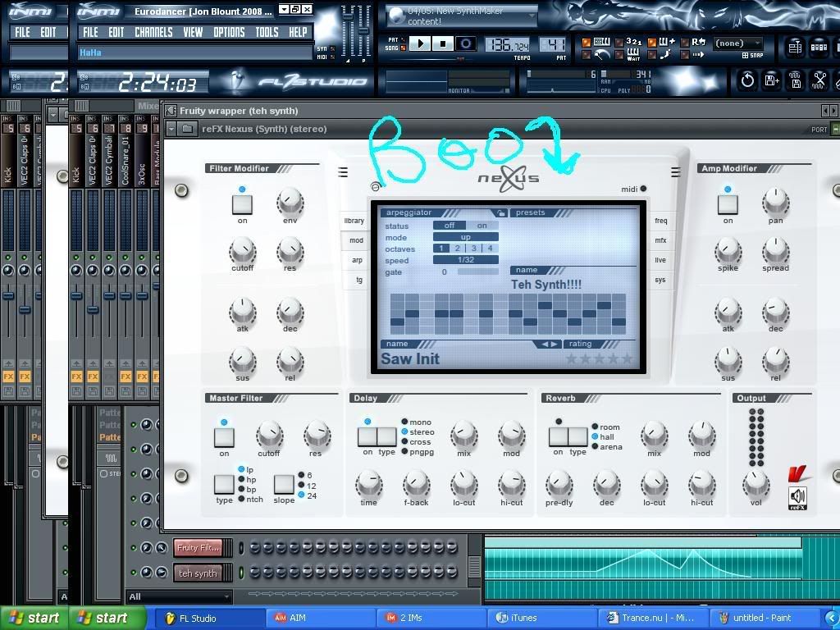Enable the 3-2-1 countdown before recording
840x630 pixels.
pos(634,41)
